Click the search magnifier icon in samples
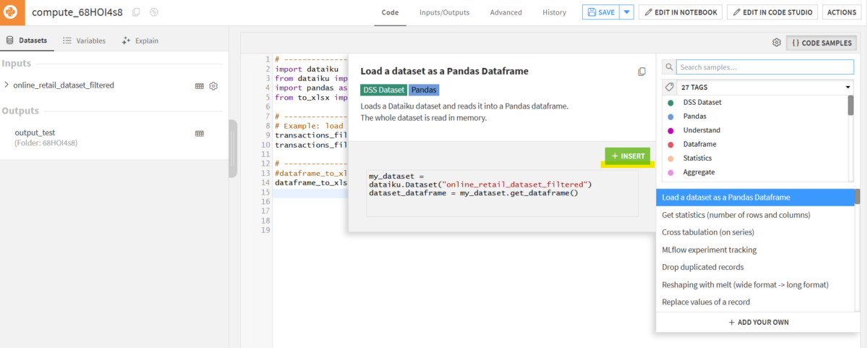The image size is (868, 348). click(668, 67)
